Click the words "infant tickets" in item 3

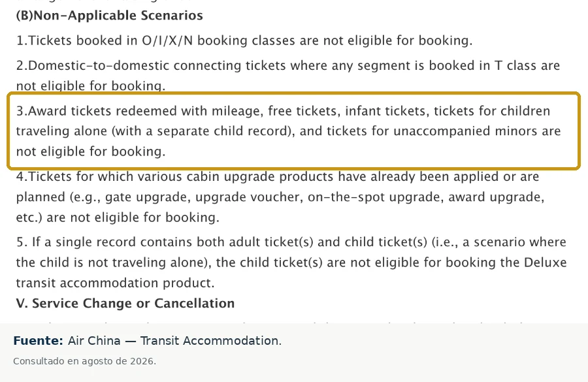coord(387,111)
